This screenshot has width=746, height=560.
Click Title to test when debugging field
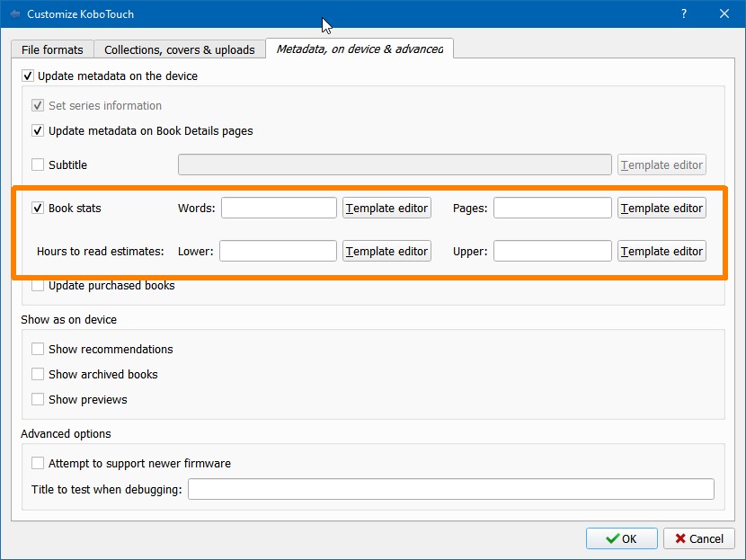(450, 489)
